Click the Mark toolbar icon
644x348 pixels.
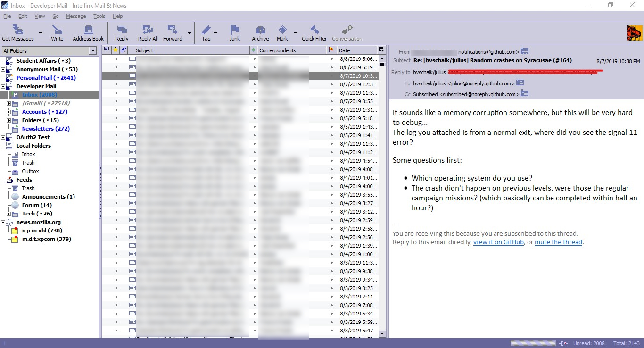coord(282,30)
